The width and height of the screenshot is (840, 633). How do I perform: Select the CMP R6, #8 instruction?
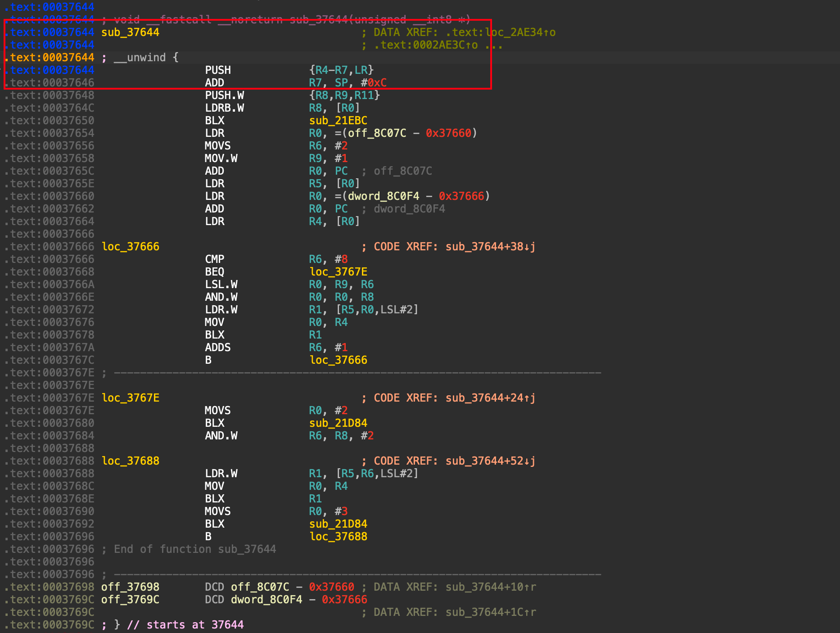coord(276,259)
